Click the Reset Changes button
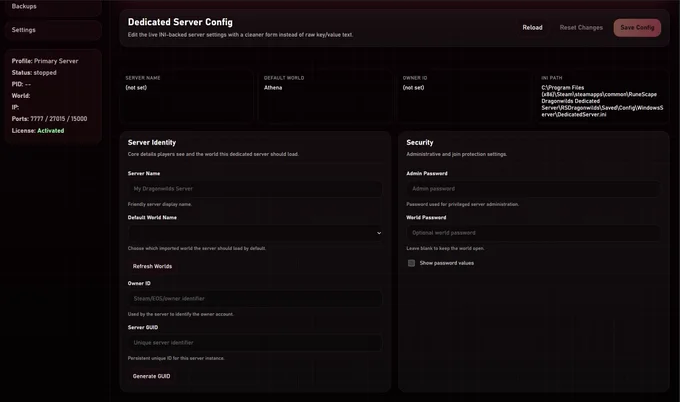 (581, 27)
